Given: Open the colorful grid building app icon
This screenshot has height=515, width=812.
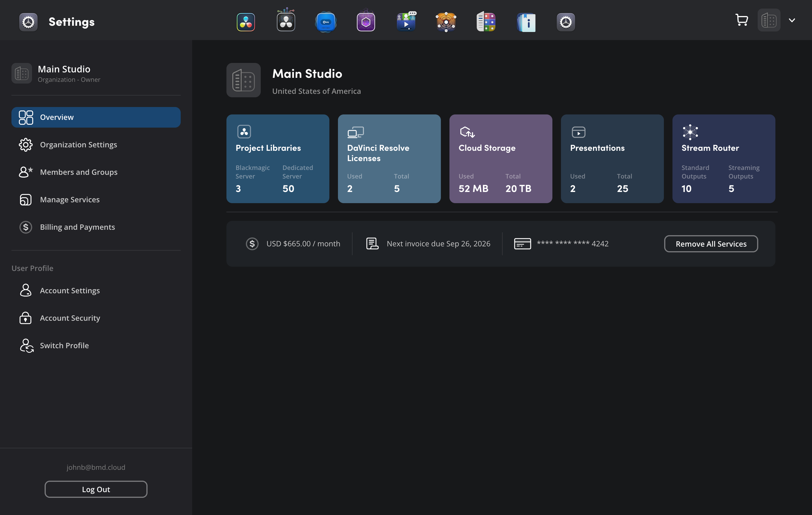Looking at the screenshot, I should coord(486,21).
